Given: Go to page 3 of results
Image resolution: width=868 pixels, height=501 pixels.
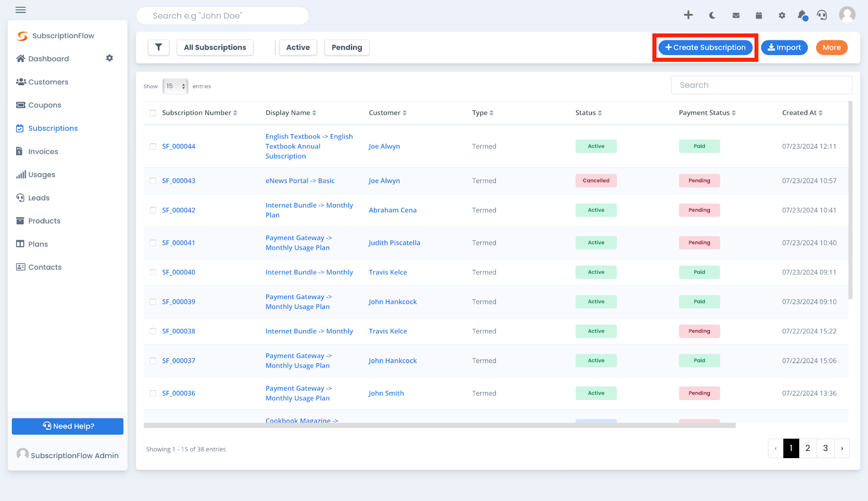Looking at the screenshot, I should pos(825,448).
